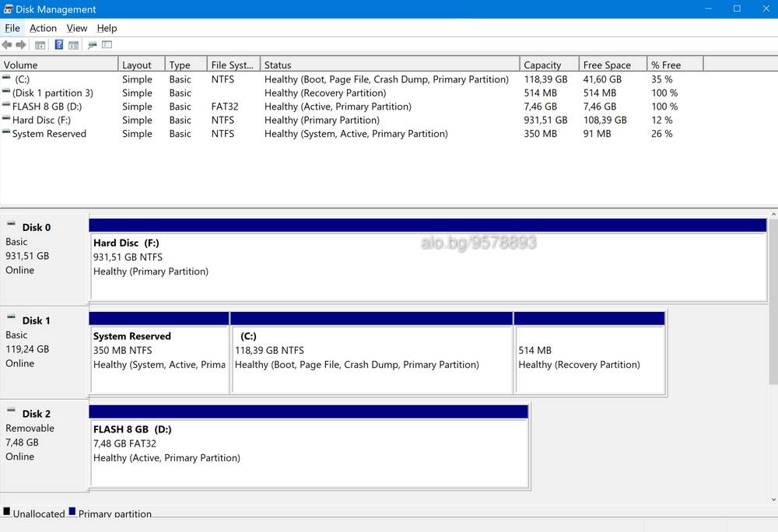Sort by the Volume column header
778x532 pixels.
pyautogui.click(x=59, y=65)
